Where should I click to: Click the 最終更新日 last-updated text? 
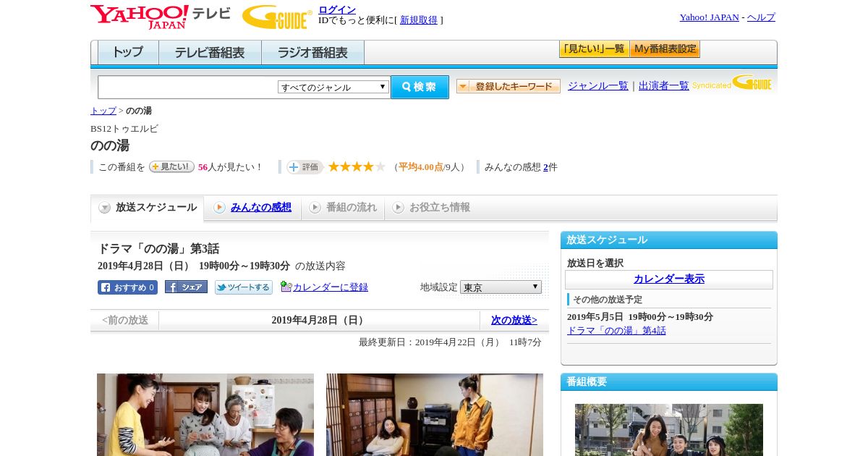click(x=450, y=342)
